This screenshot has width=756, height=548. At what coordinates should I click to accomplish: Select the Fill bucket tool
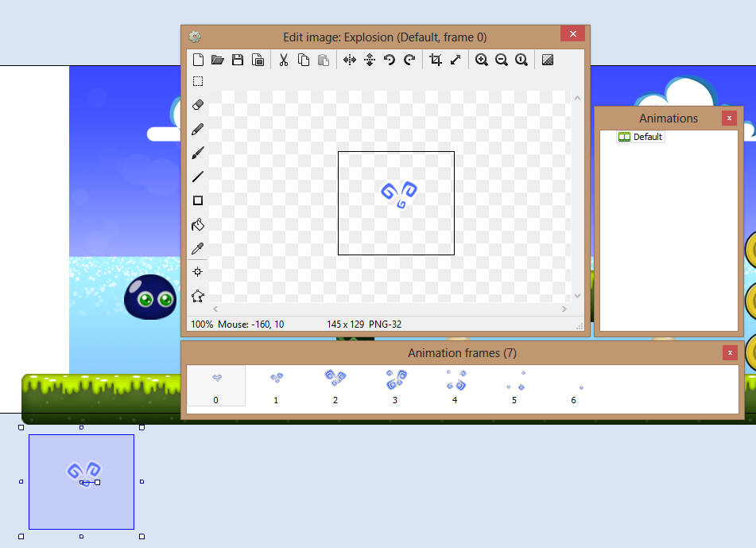point(198,224)
